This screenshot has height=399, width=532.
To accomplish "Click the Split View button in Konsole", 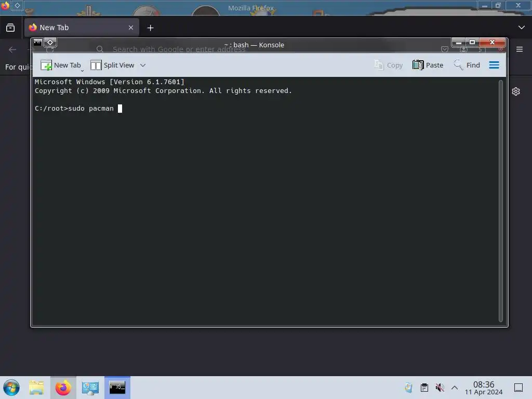I will tap(112, 65).
